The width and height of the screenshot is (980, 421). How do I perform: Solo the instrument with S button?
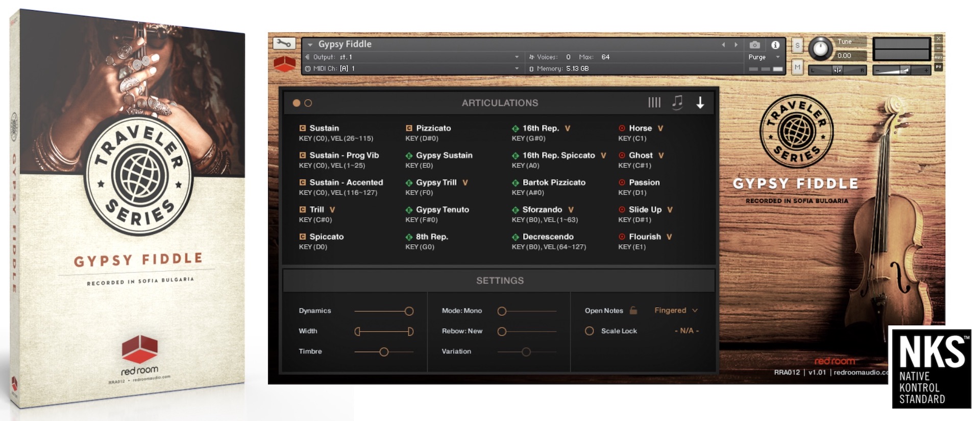(797, 45)
